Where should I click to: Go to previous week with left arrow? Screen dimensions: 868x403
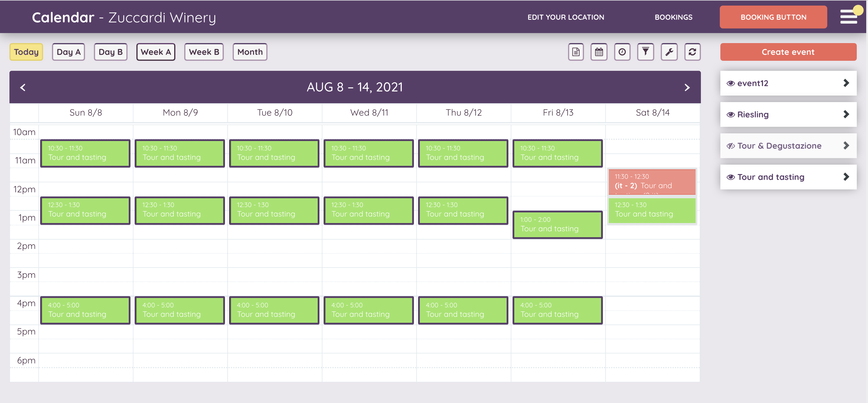23,88
